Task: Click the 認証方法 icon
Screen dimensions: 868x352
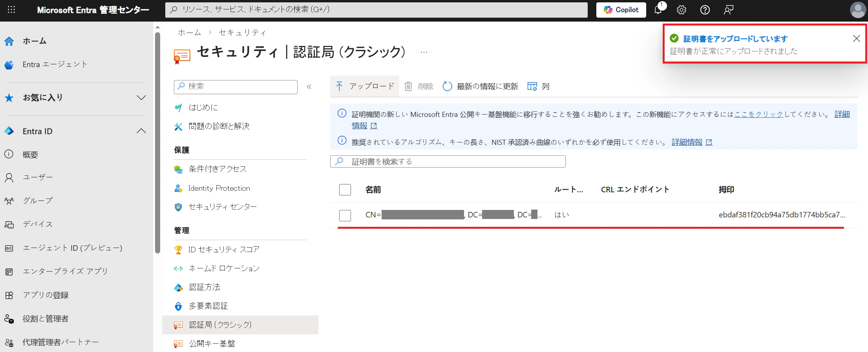Action: 178,287
